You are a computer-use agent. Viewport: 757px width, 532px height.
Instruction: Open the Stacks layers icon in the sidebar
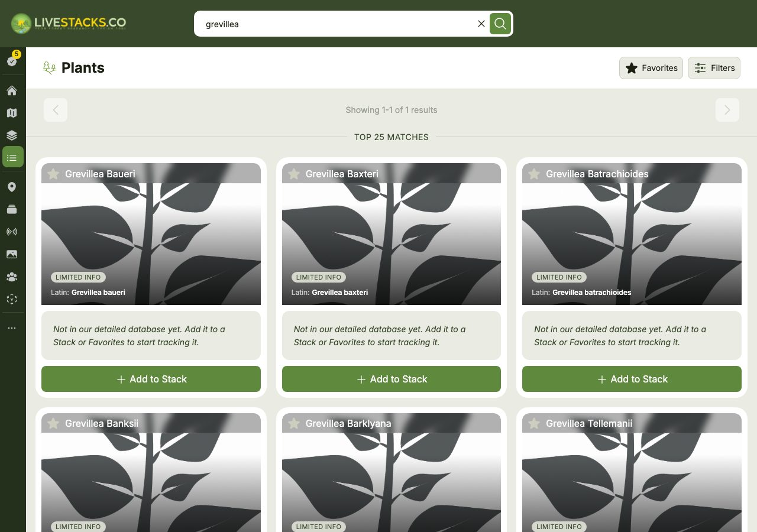(x=12, y=135)
